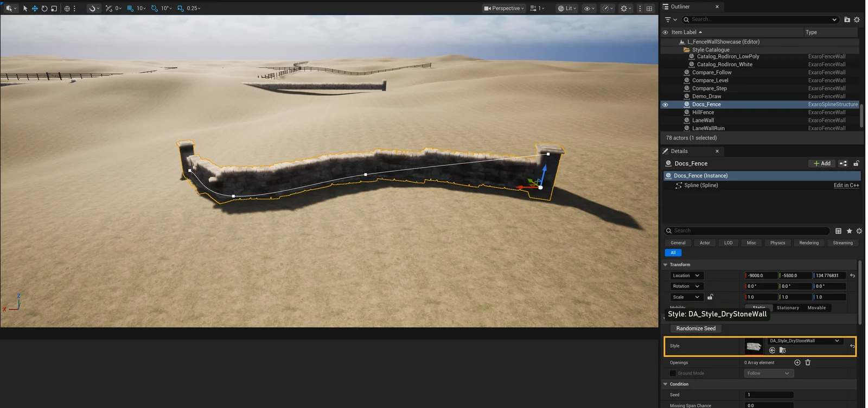Viewport: 868px width, 408px height.
Task: Activate the Select mode arrow tool
Action: [x=25, y=8]
